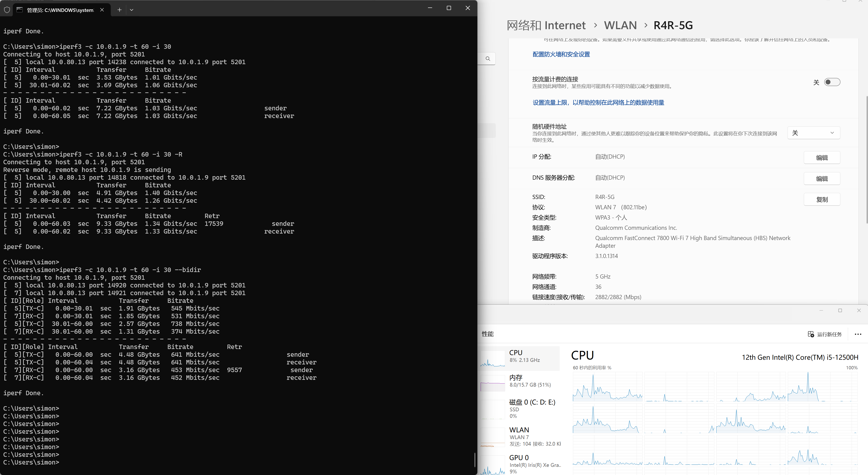This screenshot has width=868, height=475.
Task: Expand the terminal new-tab profile dropdown
Action: coord(131,10)
